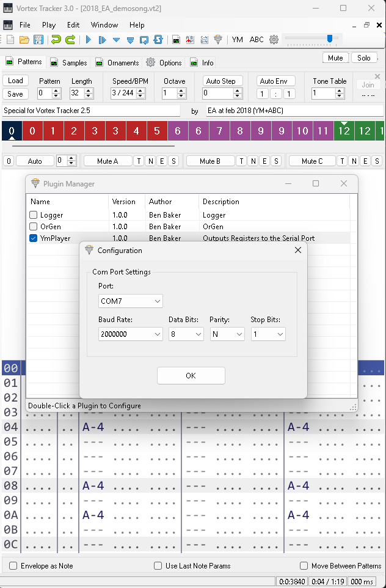This screenshot has height=588, width=386.
Task: Open the plugin manager plug icon in the toolbar
Action: [x=218, y=40]
